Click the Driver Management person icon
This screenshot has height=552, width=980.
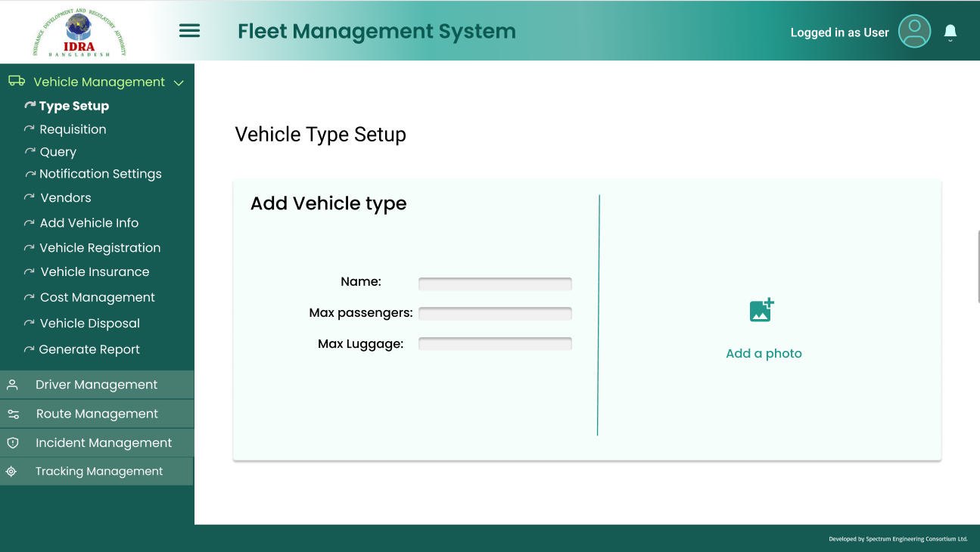tap(12, 385)
